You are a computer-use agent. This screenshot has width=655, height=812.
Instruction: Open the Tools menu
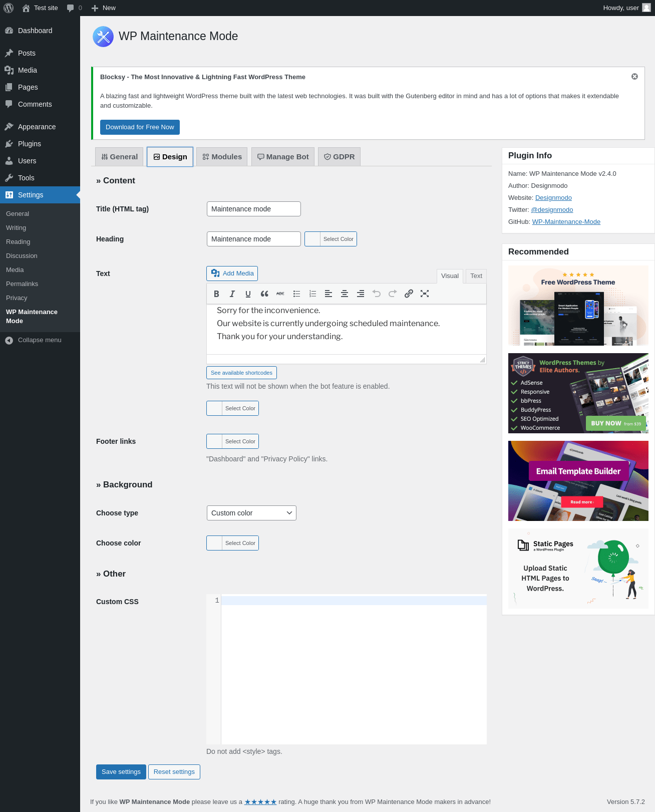point(40,178)
